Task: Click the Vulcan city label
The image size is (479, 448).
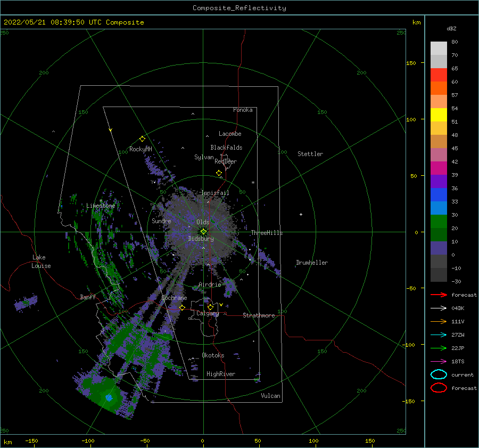Action: click(x=270, y=396)
